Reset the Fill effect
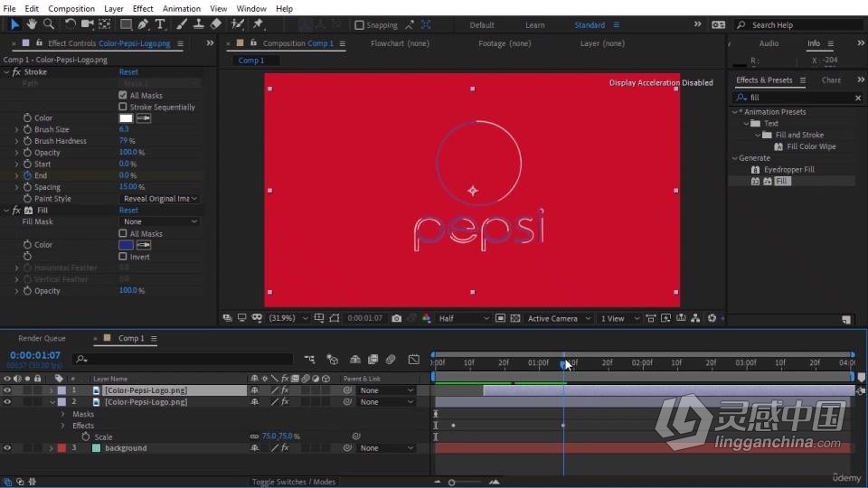Image resolution: width=868 pixels, height=488 pixels. coord(128,211)
